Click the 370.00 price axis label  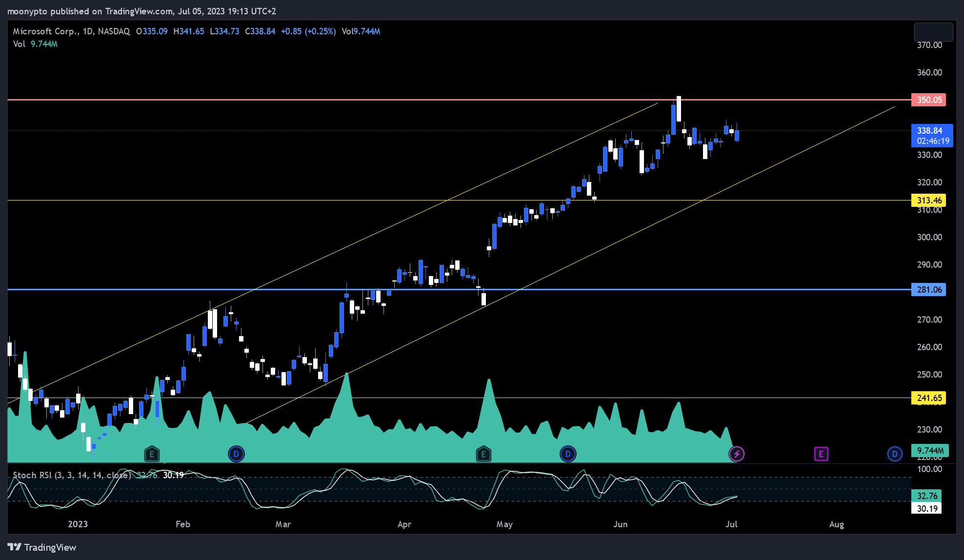point(929,45)
